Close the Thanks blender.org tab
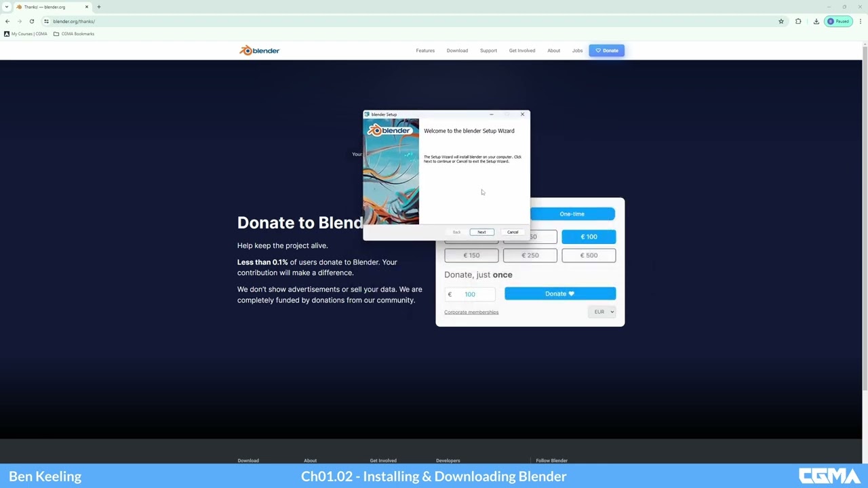 [86, 7]
